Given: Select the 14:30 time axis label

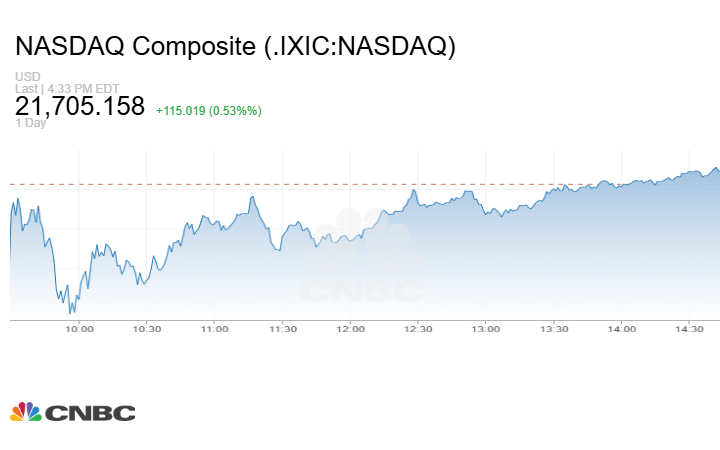Looking at the screenshot, I should pyautogui.click(x=690, y=329).
